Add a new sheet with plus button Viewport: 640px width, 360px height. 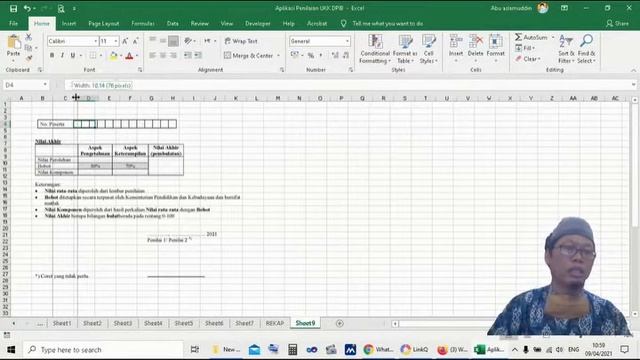tap(340, 323)
